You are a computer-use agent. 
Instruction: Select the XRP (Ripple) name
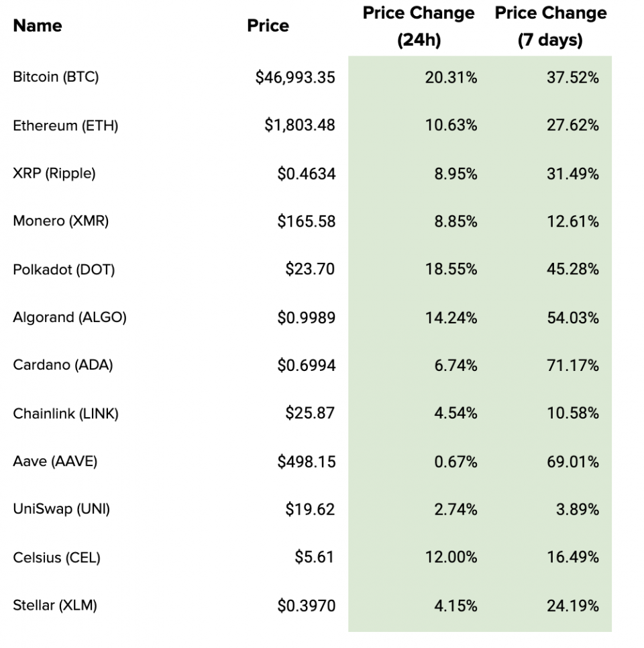54,174
